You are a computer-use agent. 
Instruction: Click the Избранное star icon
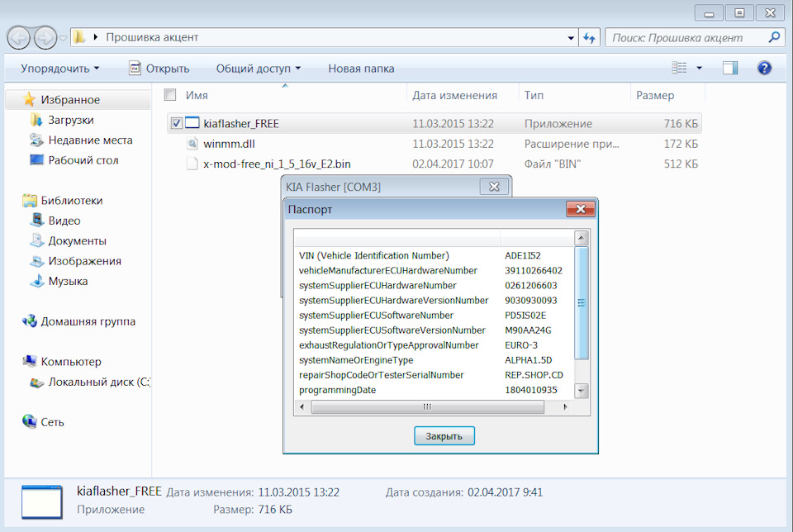click(30, 99)
